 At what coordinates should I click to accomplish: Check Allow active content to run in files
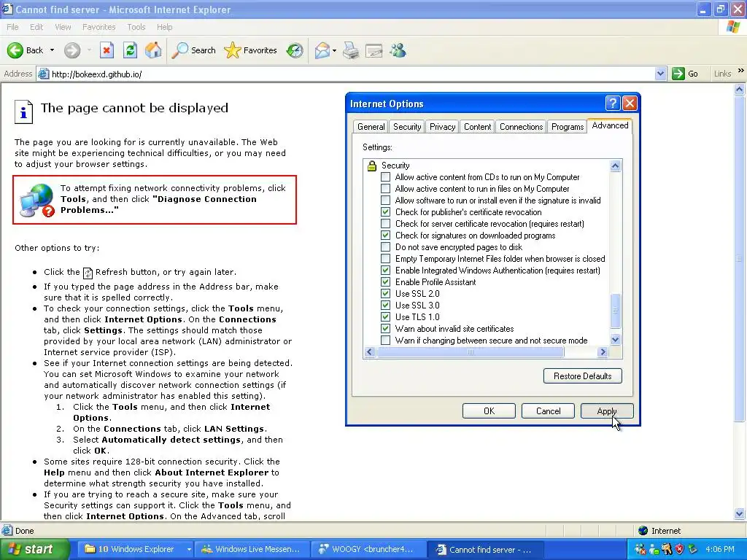pos(385,189)
